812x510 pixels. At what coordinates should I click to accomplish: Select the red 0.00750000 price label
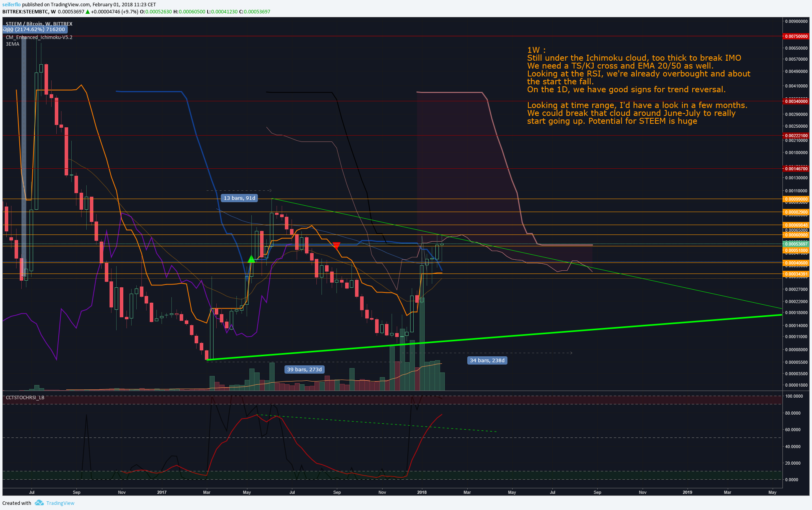pos(796,36)
